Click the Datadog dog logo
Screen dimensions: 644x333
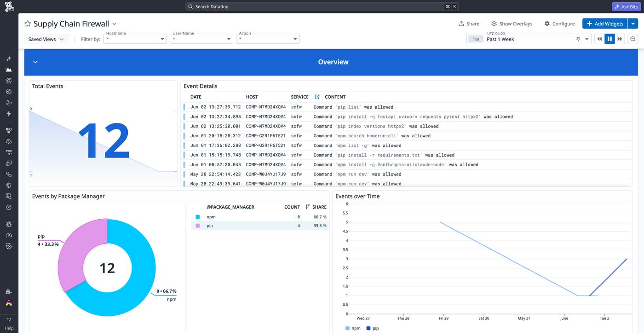point(9,6)
